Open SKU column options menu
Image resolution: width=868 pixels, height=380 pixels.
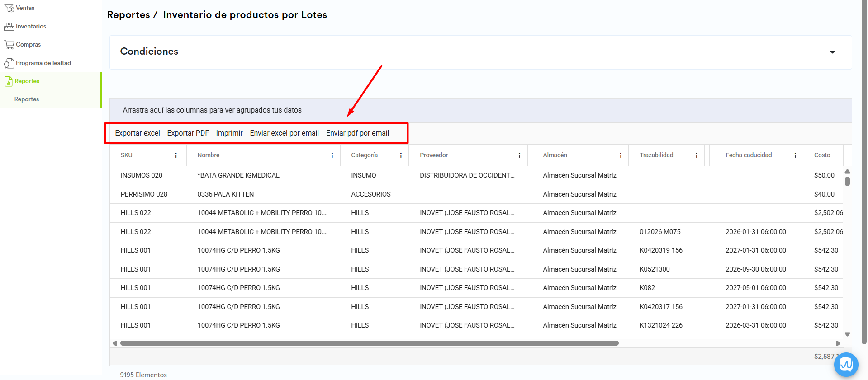point(176,155)
